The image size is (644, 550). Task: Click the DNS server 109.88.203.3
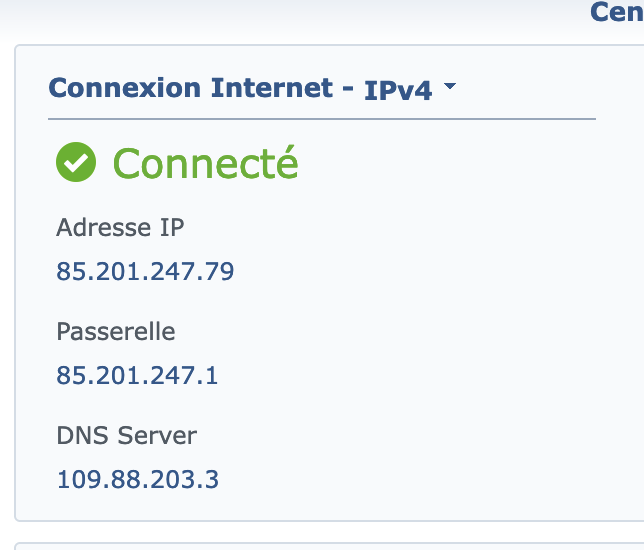(138, 479)
